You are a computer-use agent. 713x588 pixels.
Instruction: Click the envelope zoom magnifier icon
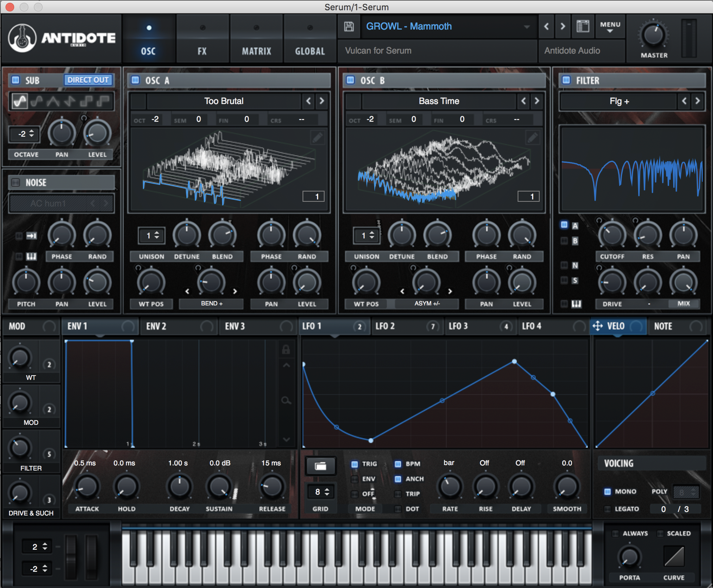coord(286,401)
